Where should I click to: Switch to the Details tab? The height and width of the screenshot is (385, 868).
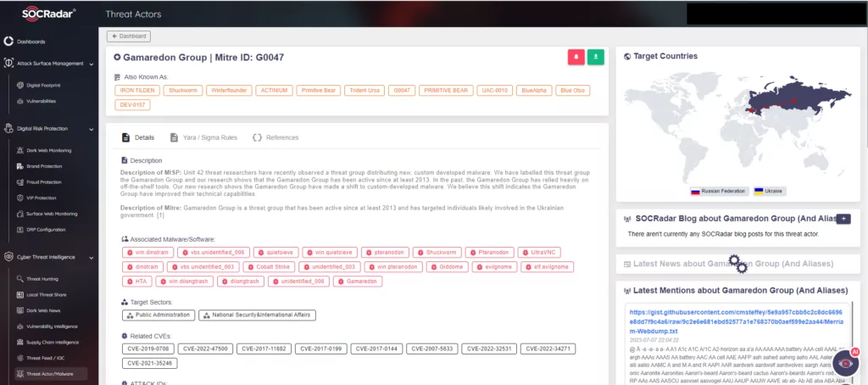138,137
